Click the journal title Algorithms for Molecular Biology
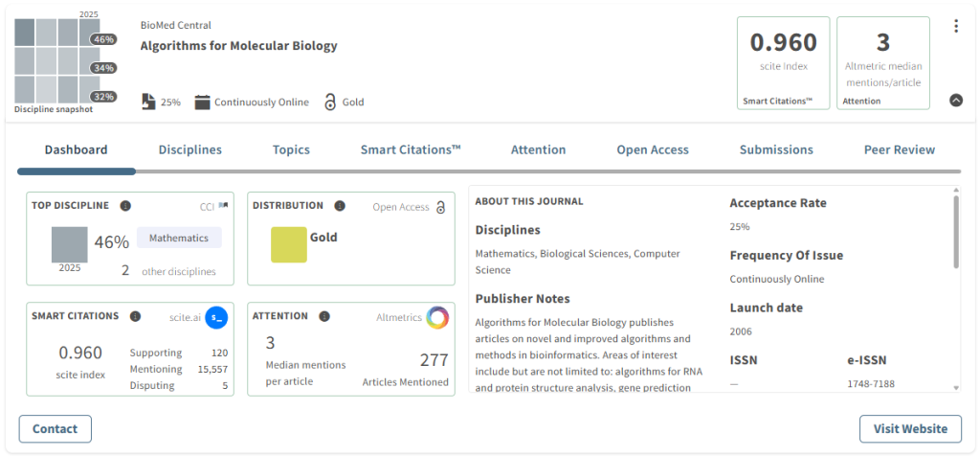The width and height of the screenshot is (980, 456). click(x=238, y=46)
